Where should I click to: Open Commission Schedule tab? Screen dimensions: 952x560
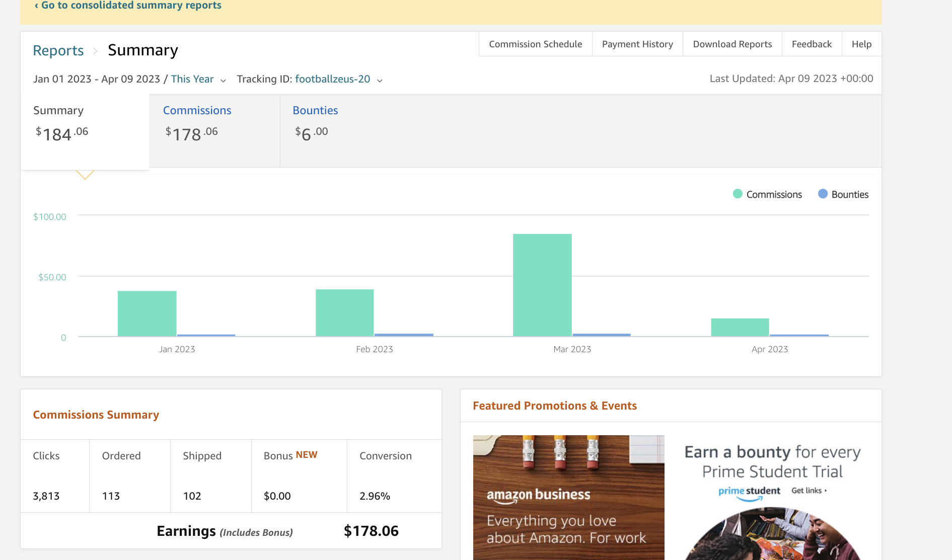[x=535, y=44]
